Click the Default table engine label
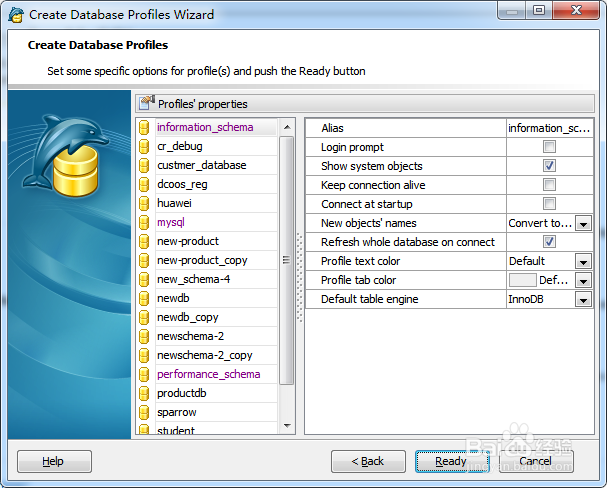The width and height of the screenshot is (607, 488). (370, 299)
